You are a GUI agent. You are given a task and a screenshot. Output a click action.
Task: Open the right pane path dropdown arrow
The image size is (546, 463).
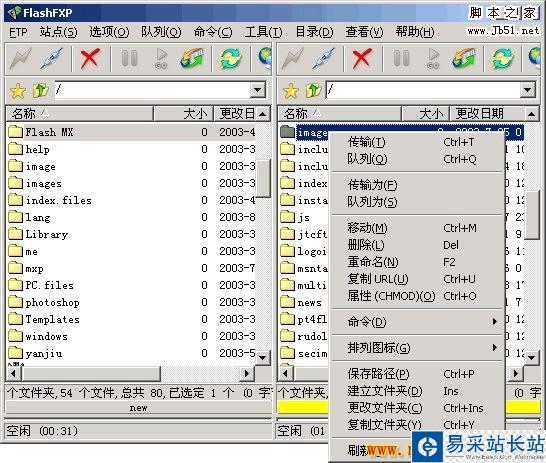(528, 90)
